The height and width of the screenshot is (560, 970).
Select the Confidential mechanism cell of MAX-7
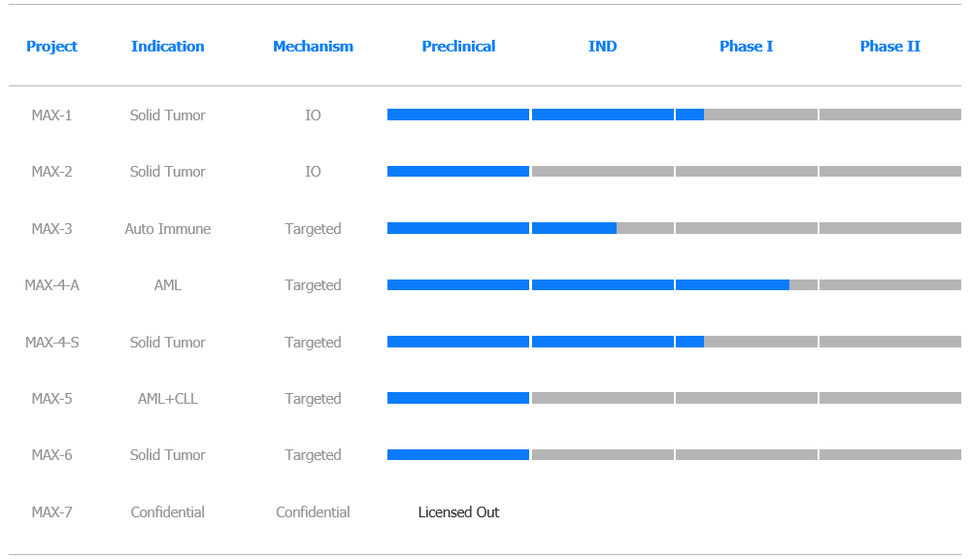click(x=313, y=512)
